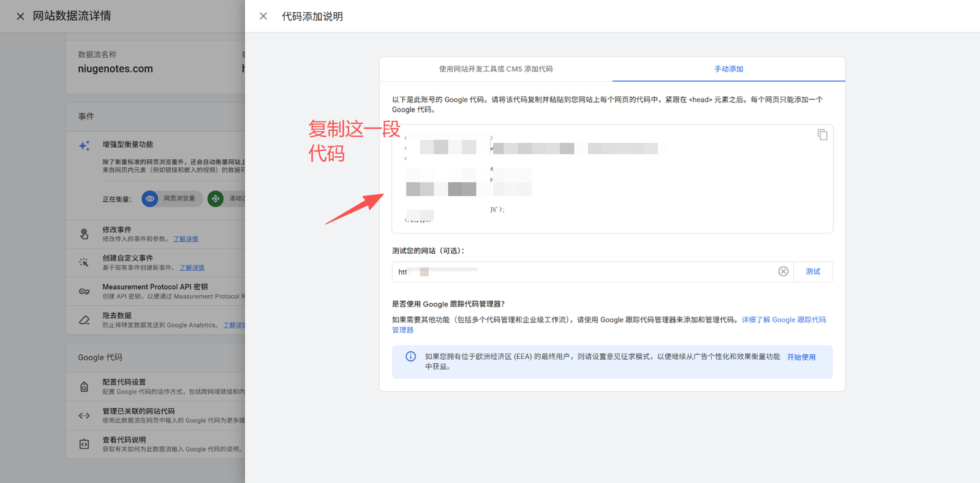Click the 查看代码说明 icon

pyautogui.click(x=85, y=444)
